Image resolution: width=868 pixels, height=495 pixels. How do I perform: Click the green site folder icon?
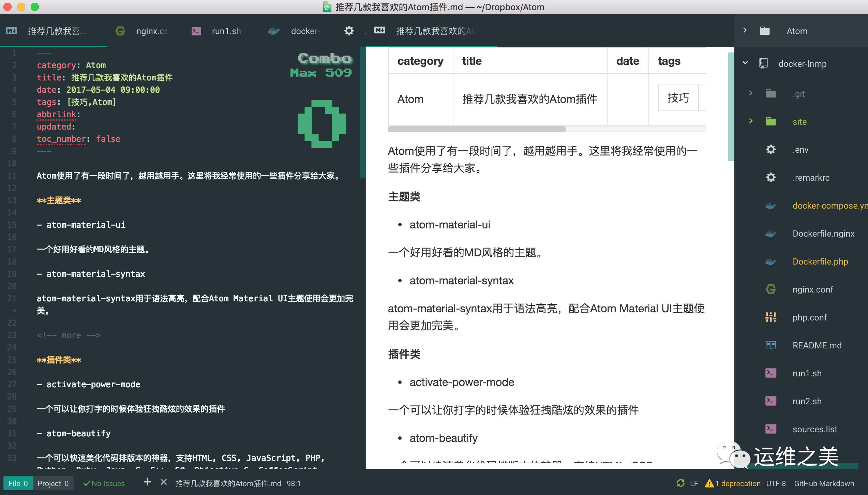point(771,122)
